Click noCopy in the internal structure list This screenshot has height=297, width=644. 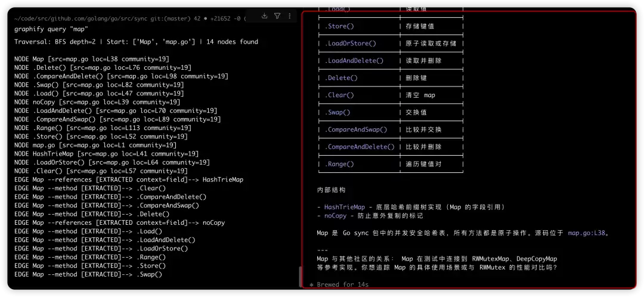tap(335, 216)
